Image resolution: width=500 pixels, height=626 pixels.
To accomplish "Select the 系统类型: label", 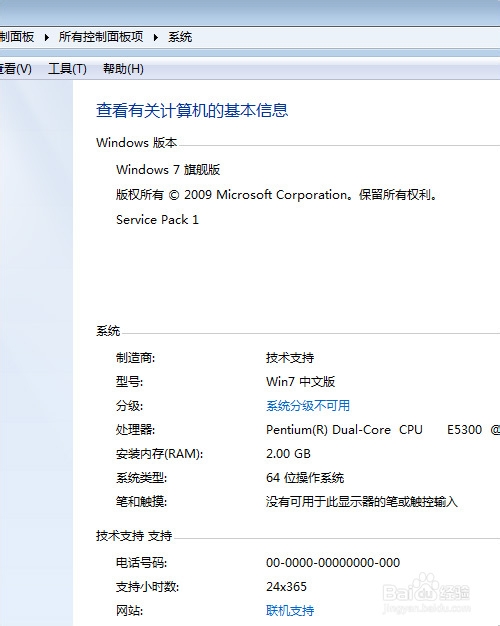I will (x=141, y=477).
